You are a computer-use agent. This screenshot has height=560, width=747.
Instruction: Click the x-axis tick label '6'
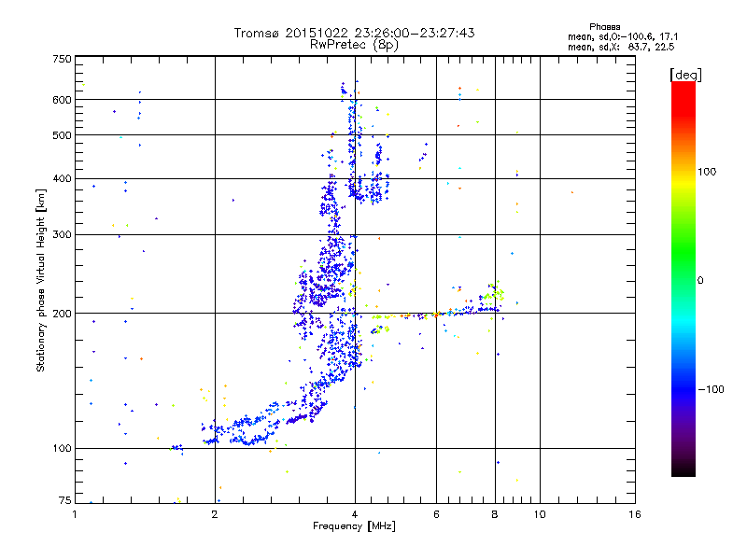coord(436,514)
